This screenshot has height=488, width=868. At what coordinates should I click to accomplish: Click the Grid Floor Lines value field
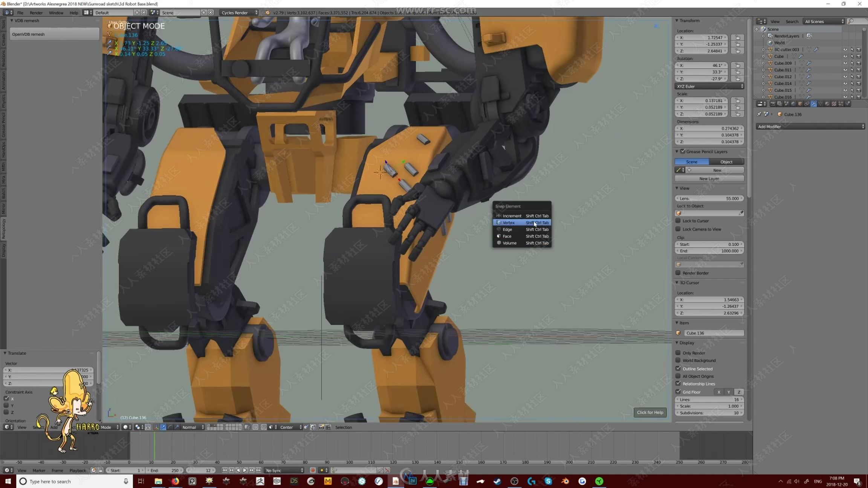[709, 400]
